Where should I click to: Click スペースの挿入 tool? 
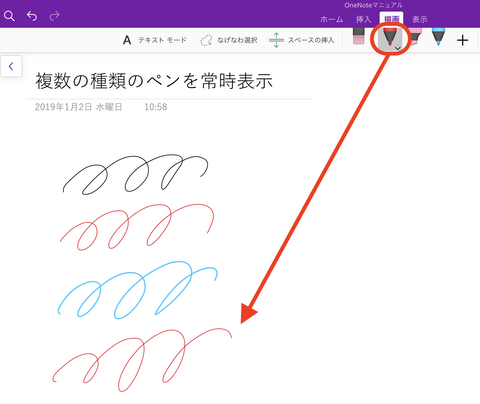point(302,40)
